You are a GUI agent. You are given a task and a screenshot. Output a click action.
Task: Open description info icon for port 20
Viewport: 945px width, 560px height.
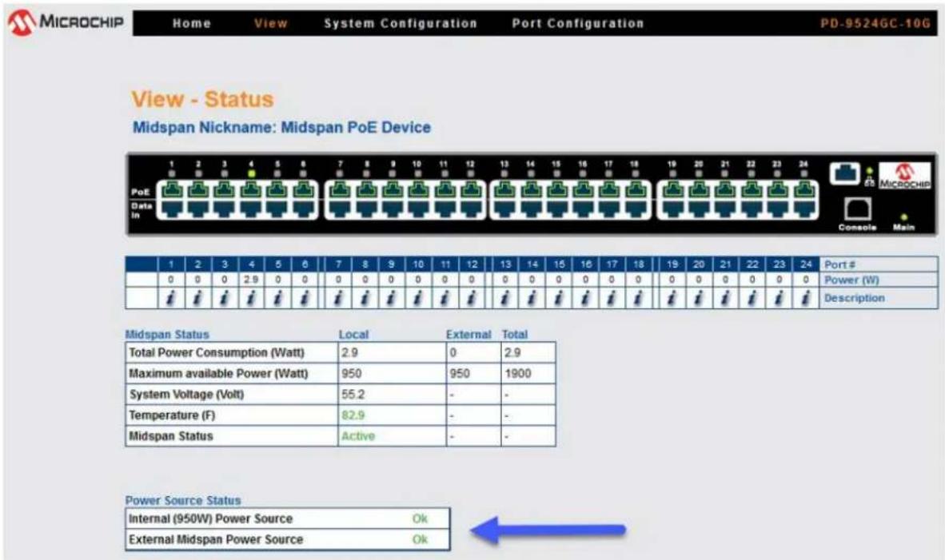click(699, 298)
